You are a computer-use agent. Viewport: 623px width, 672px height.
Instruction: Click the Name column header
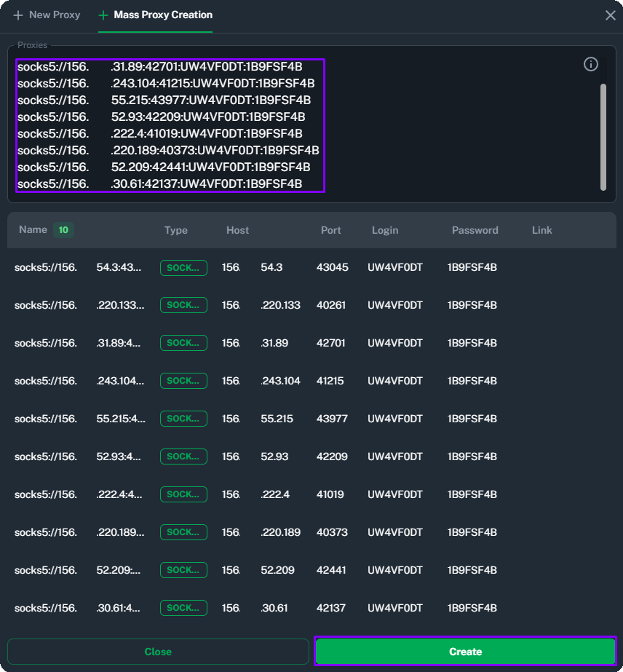click(33, 230)
